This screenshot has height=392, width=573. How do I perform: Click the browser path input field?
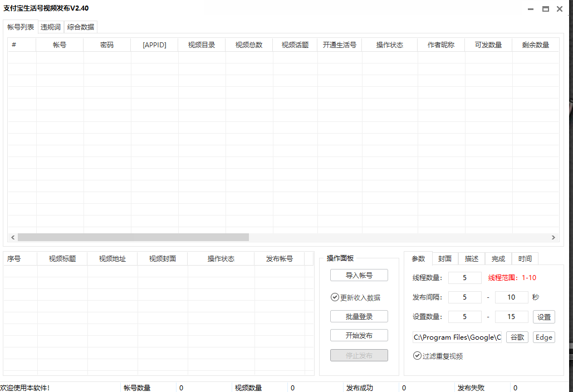pyautogui.click(x=457, y=337)
